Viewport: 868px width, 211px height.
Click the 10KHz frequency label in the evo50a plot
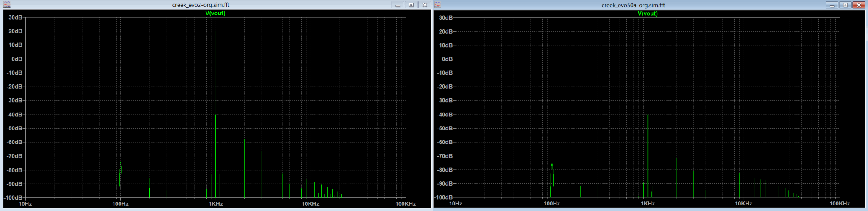coord(743,203)
